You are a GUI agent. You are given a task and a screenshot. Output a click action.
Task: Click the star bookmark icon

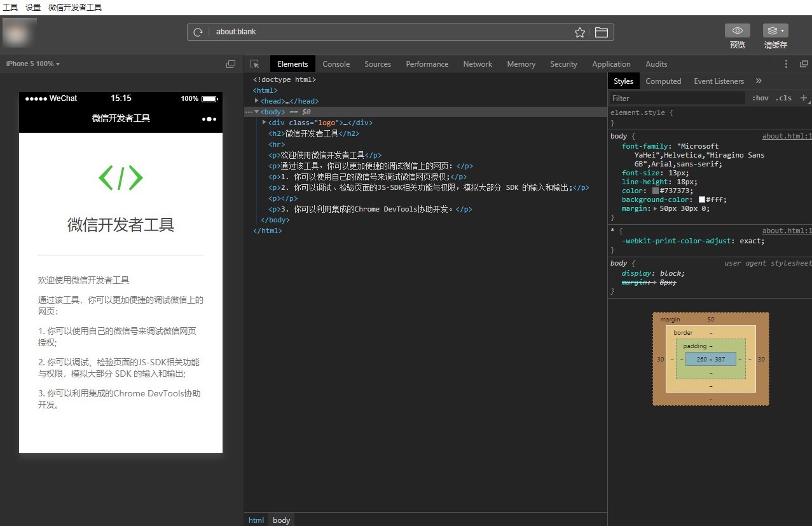(x=579, y=32)
